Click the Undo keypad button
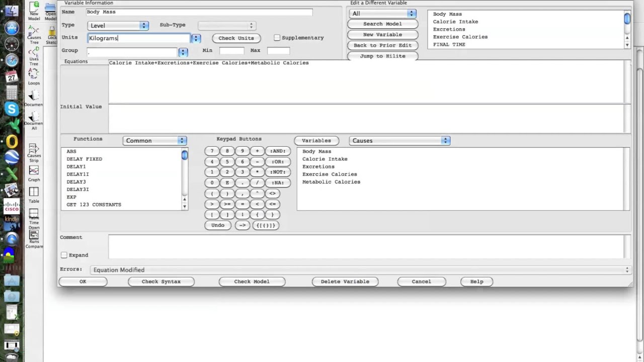This screenshot has height=362, width=644. click(218, 225)
